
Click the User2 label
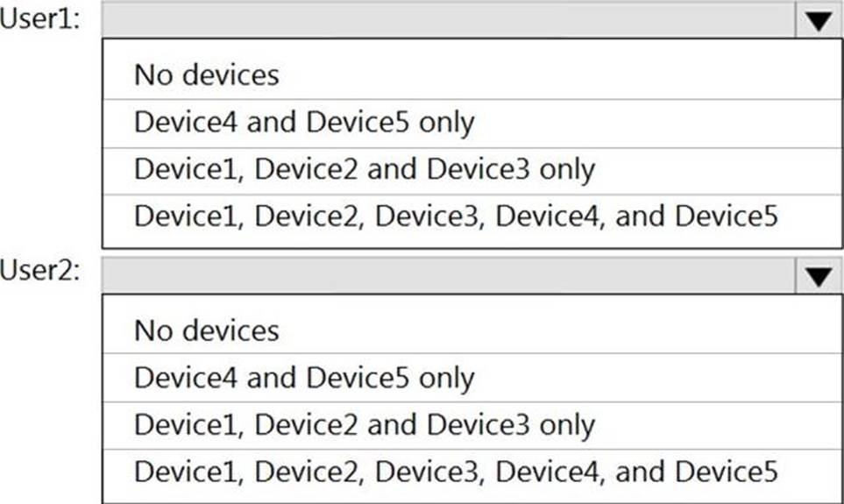pos(40,271)
